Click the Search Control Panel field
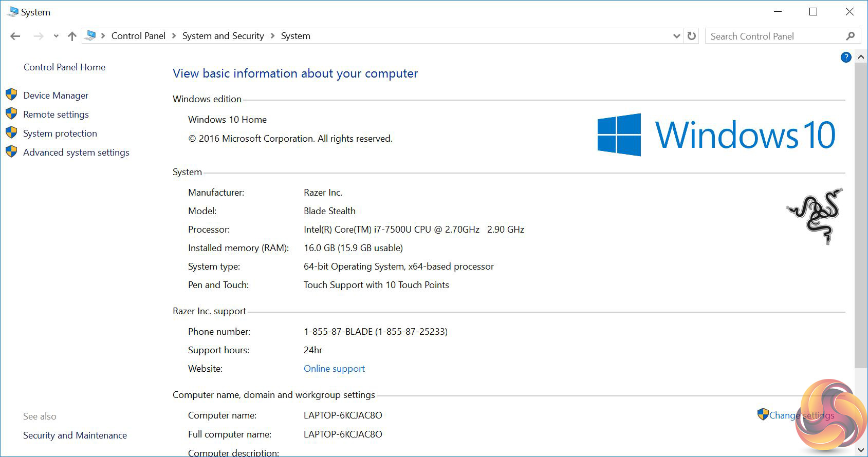 [773, 36]
